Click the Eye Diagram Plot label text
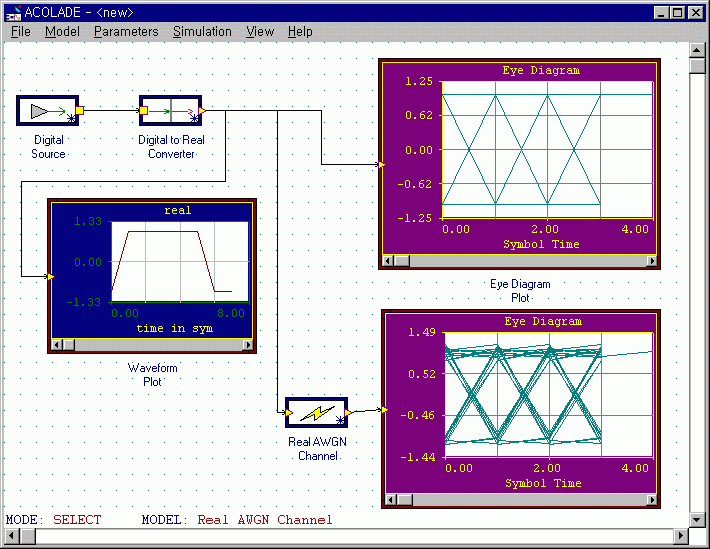The height and width of the screenshot is (549, 710). pyautogui.click(x=520, y=290)
